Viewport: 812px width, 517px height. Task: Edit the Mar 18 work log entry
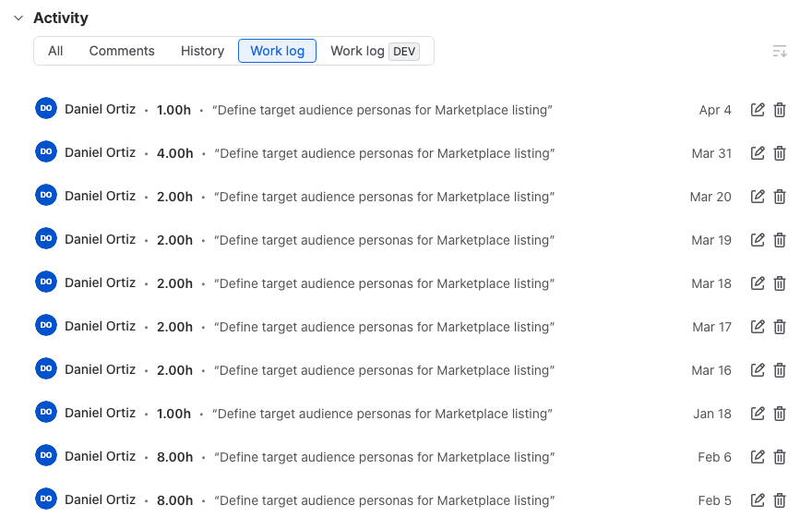click(x=758, y=283)
